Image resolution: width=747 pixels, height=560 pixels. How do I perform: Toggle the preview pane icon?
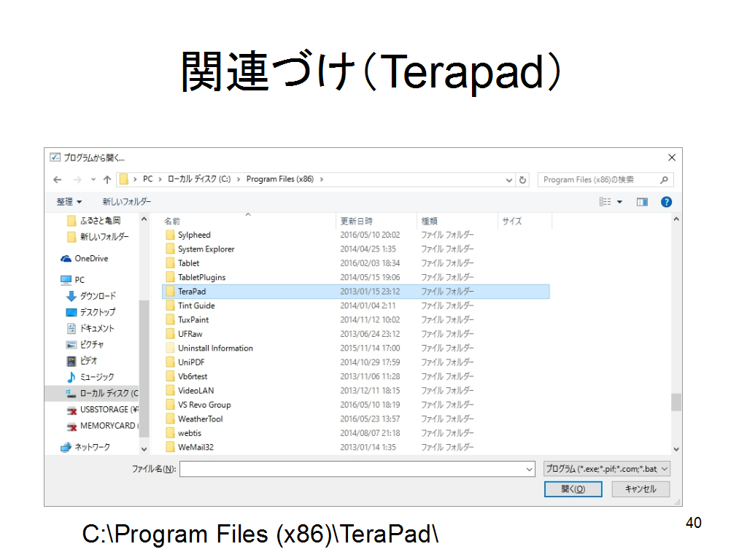tap(642, 202)
